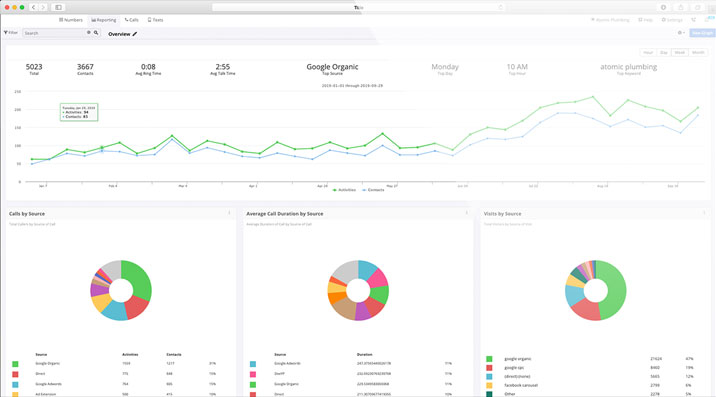Focus the Search input field
The height and width of the screenshot is (397, 716).
(54, 33)
